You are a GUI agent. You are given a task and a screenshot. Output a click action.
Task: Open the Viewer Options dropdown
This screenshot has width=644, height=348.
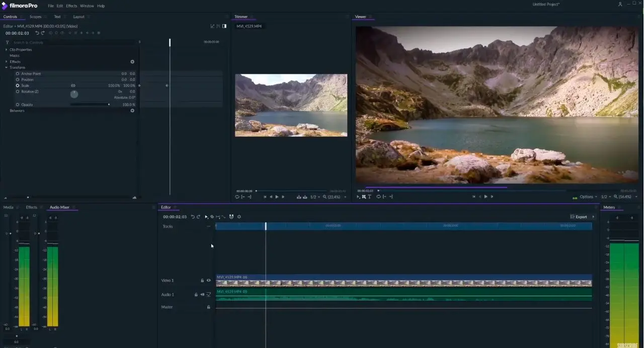click(x=588, y=197)
